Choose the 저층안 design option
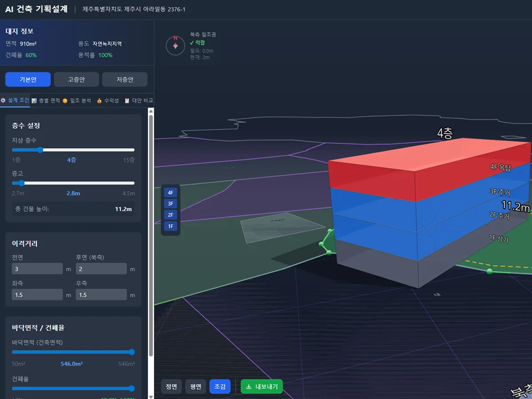The image size is (532, 399). (125, 80)
